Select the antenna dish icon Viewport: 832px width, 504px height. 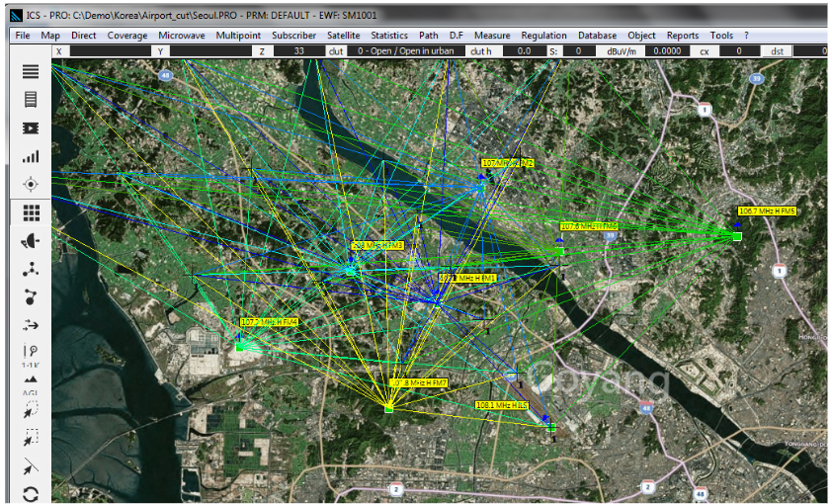[31, 241]
